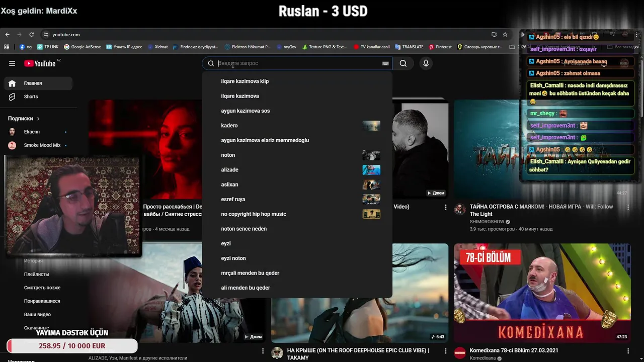Choose suggestion 'ali menden bu qeder'
Viewport: 644px width, 362px height.
[297, 288]
